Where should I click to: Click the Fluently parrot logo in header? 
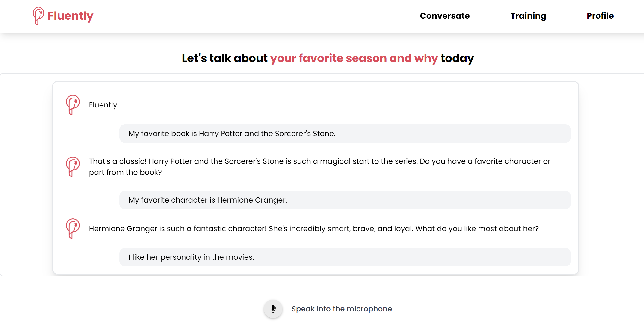click(38, 15)
